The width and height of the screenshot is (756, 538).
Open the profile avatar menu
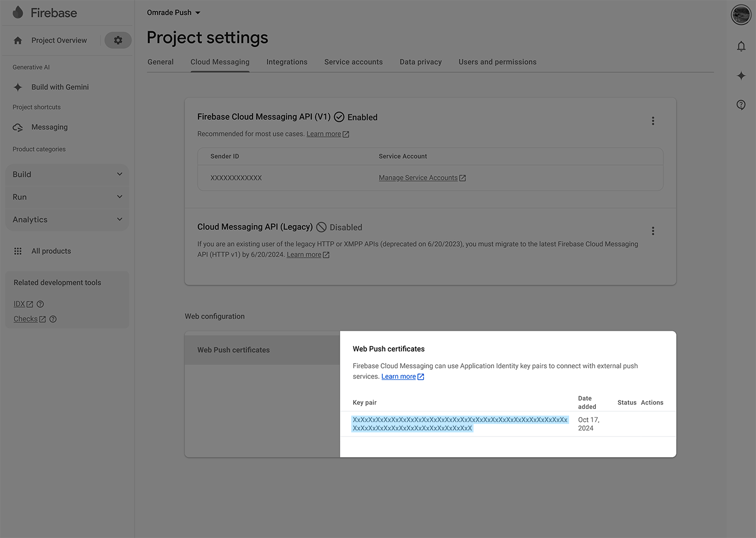741,15
